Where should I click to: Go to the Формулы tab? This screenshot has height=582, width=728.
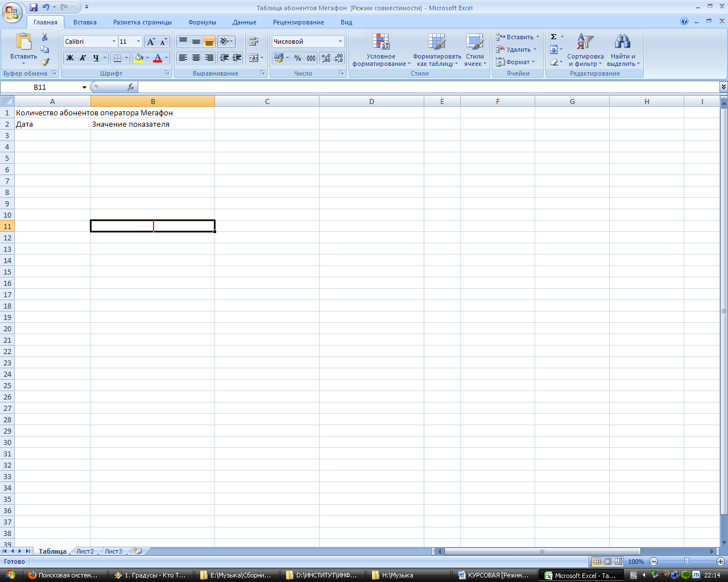pos(202,22)
